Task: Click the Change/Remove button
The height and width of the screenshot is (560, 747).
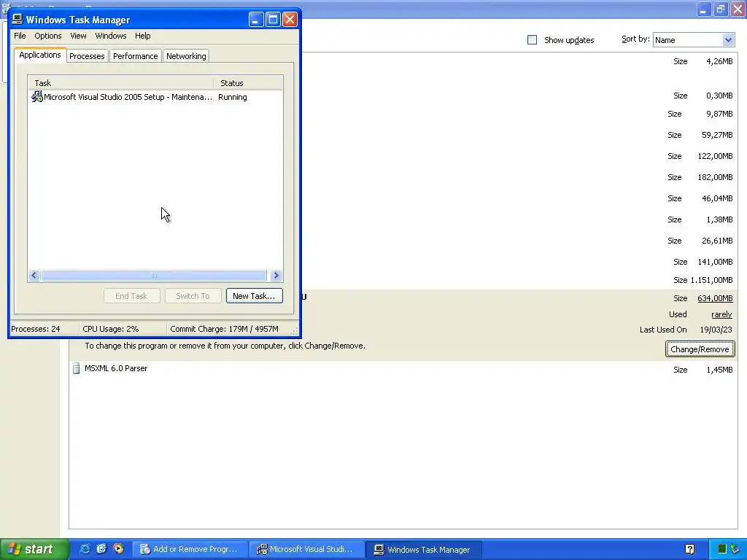Action: click(700, 349)
